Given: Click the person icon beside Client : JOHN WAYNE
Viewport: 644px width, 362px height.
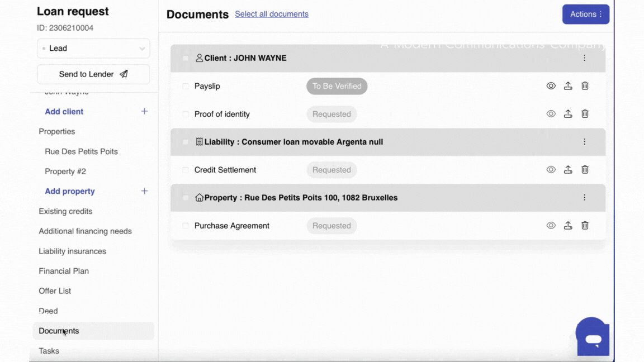Looking at the screenshot, I should tap(199, 58).
